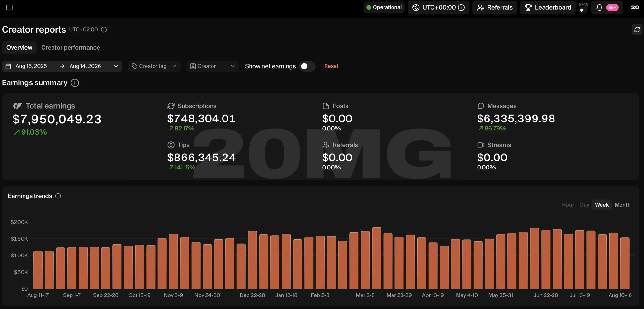Select Hour chart granularity
Screen dimensions: 644x309
tap(568, 205)
